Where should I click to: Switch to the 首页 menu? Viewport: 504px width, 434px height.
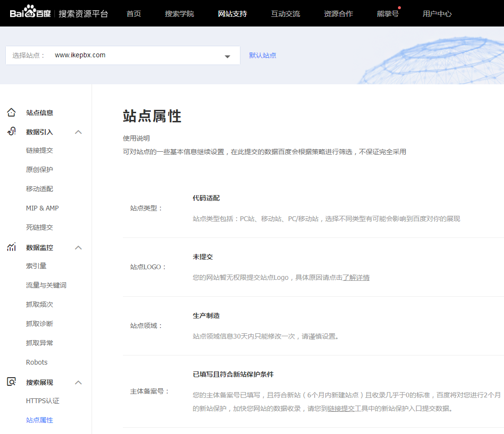133,14
